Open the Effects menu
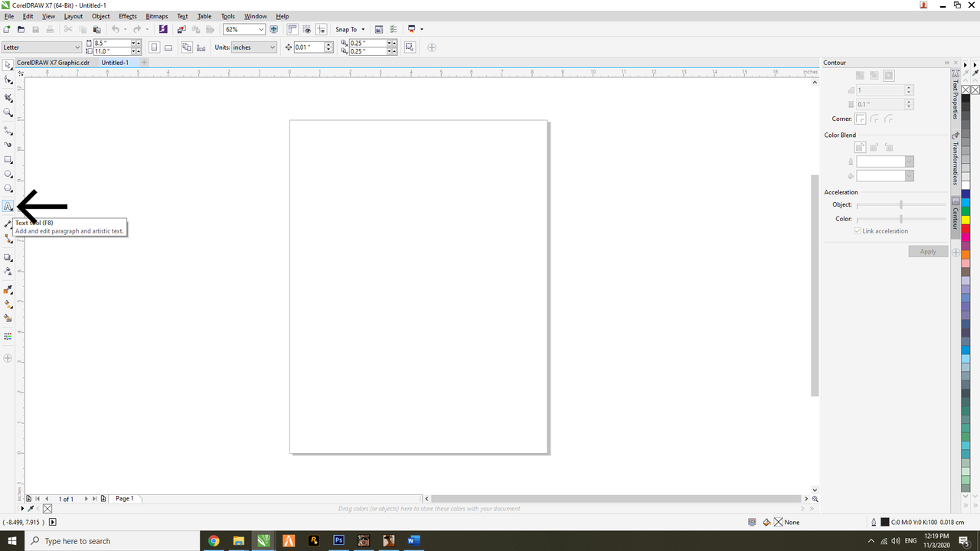Screen dimensions: 980x551 [127, 16]
